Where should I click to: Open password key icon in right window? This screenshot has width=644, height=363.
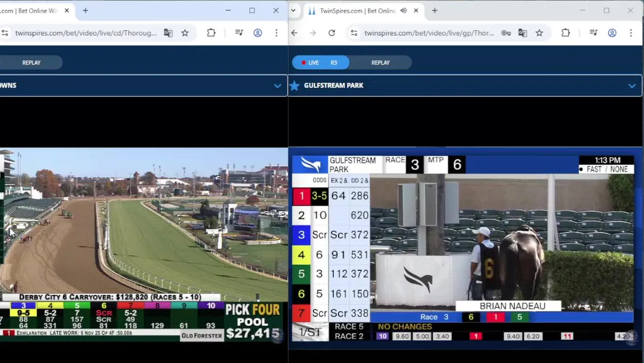coord(506,33)
